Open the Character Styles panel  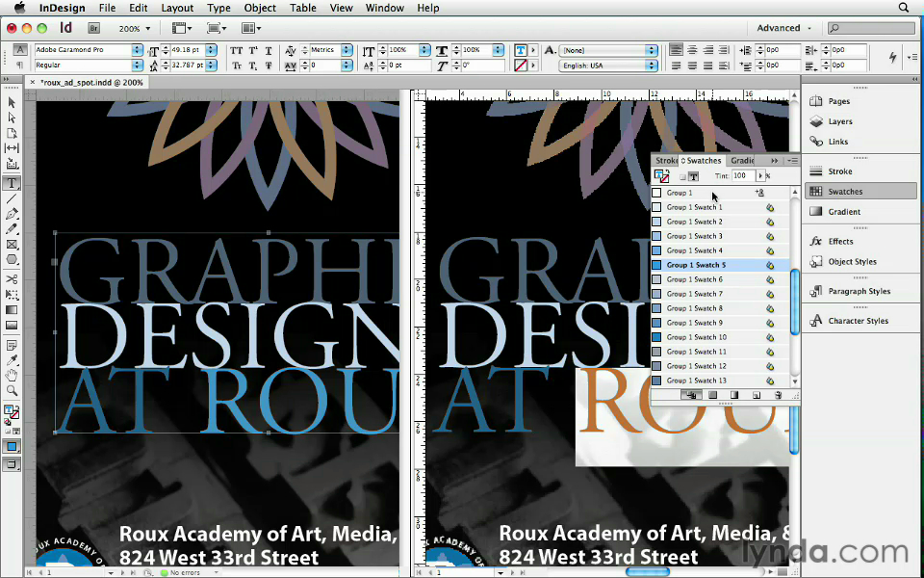860,321
